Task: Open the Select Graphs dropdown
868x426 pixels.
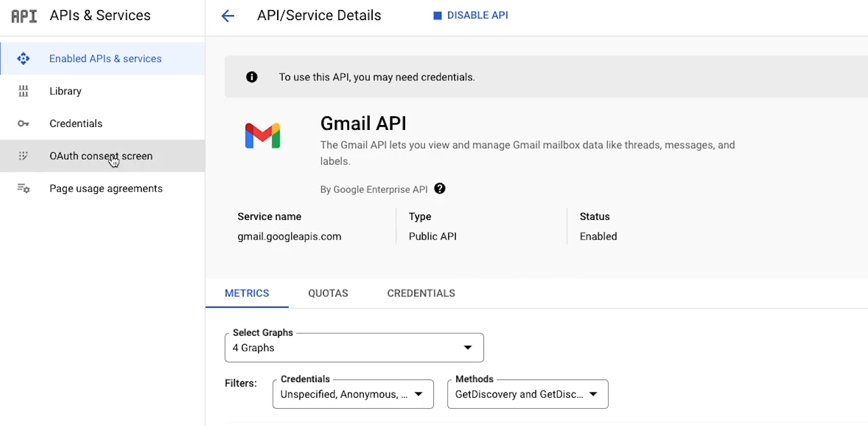Action: coord(354,348)
